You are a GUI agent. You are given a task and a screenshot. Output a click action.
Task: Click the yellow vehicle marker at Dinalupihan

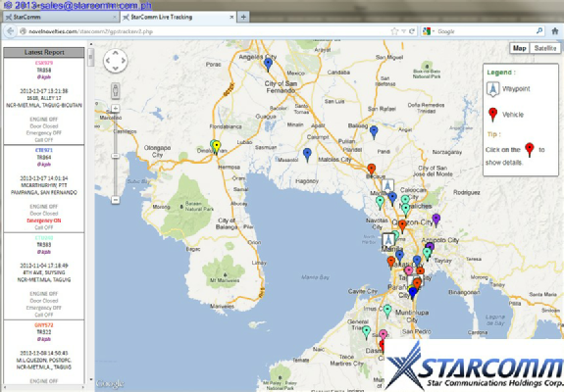click(x=217, y=147)
